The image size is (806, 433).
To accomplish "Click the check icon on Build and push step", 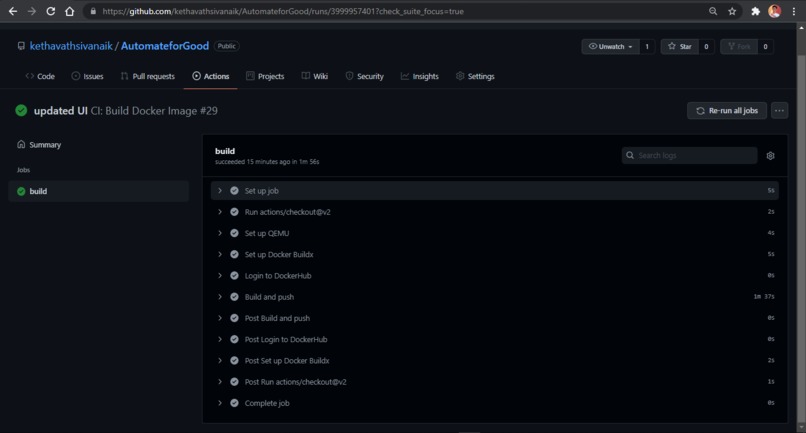I will pos(234,297).
